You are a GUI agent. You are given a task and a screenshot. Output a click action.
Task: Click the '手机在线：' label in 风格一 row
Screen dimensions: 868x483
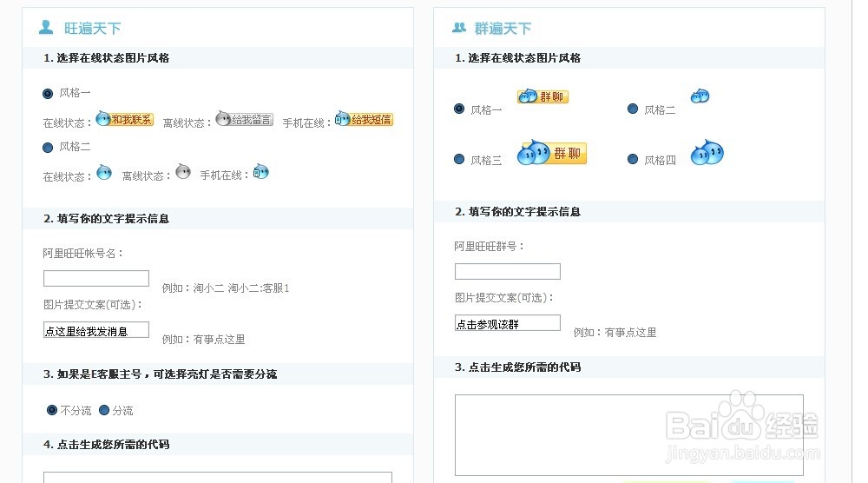point(307,123)
